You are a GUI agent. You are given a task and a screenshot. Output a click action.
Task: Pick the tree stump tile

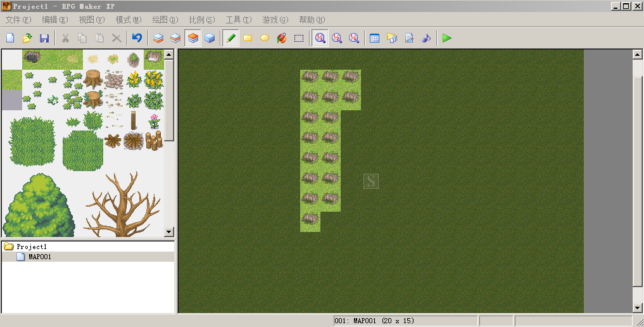click(x=93, y=79)
